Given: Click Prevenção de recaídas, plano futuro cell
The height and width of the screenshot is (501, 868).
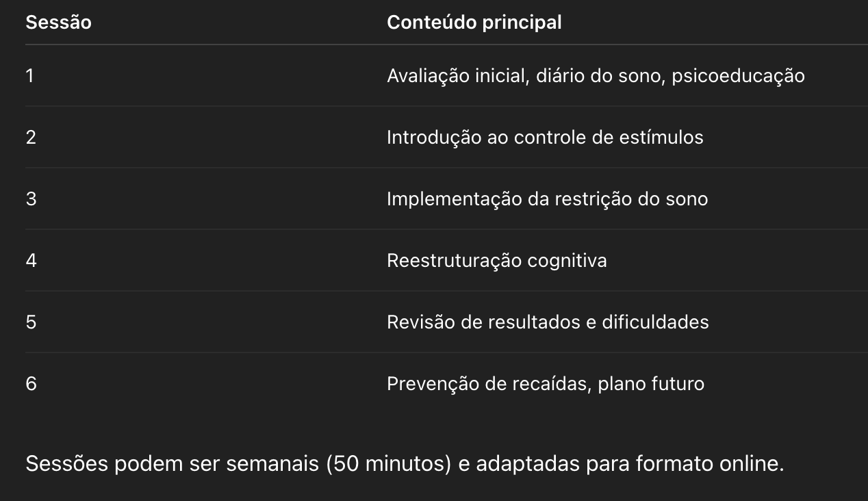Looking at the screenshot, I should point(545,384).
